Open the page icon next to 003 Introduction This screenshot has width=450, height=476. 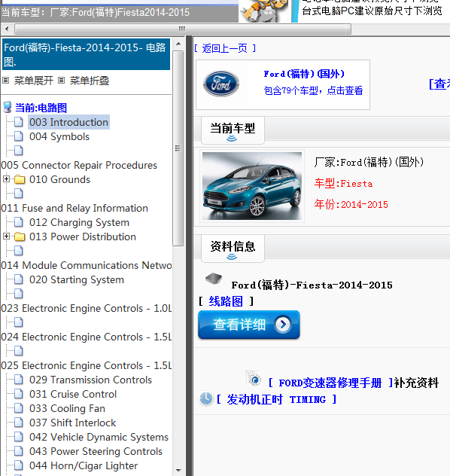19,122
